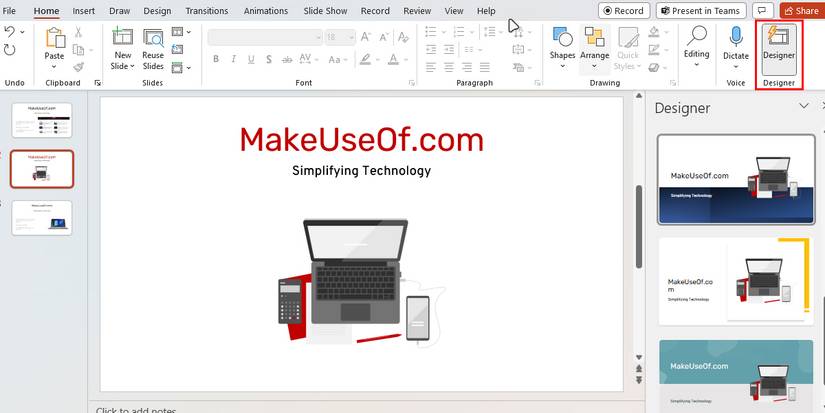Click the Arrange button

tap(595, 48)
